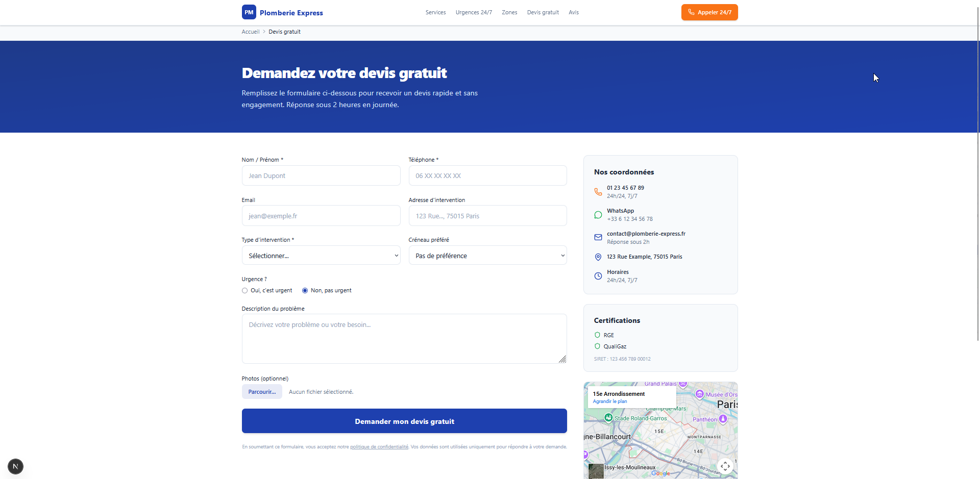The height and width of the screenshot is (479, 980).
Task: Click the orange phone icon in coordonnées
Action: coord(598,192)
